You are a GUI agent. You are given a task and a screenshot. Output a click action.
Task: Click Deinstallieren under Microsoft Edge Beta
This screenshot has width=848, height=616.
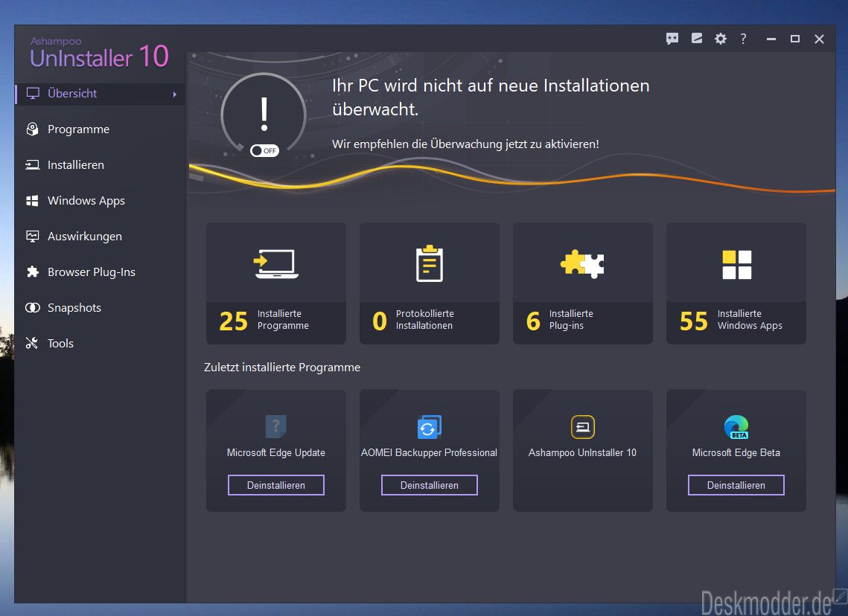(736, 485)
